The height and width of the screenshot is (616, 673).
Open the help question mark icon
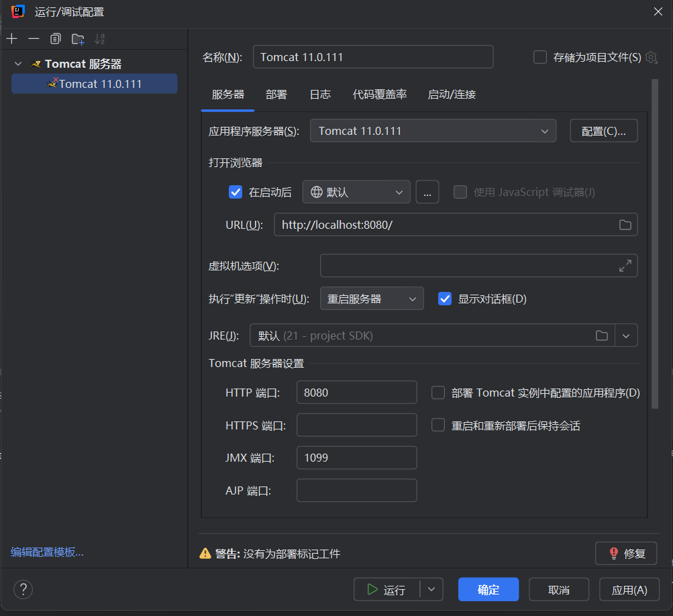[x=23, y=589]
